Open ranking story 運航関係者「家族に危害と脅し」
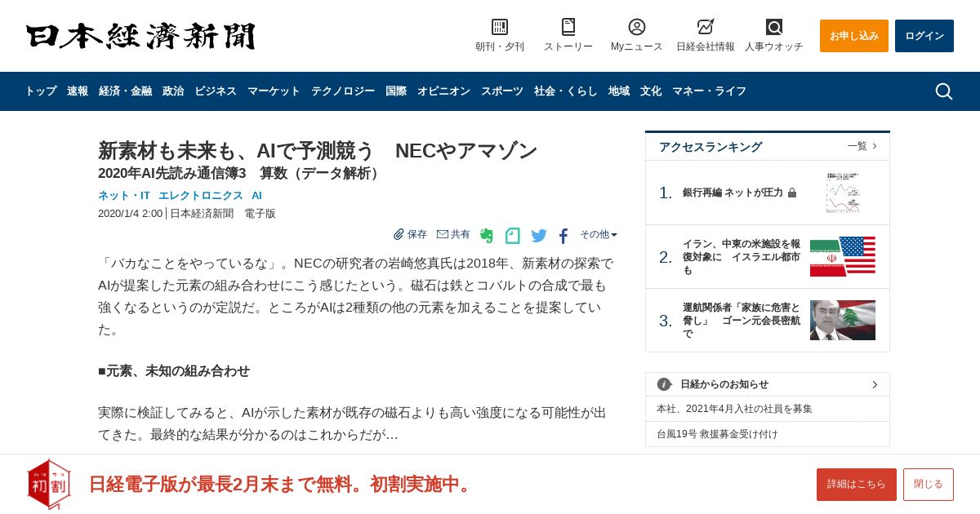Viewport: 980px width, 514px height. [x=742, y=321]
